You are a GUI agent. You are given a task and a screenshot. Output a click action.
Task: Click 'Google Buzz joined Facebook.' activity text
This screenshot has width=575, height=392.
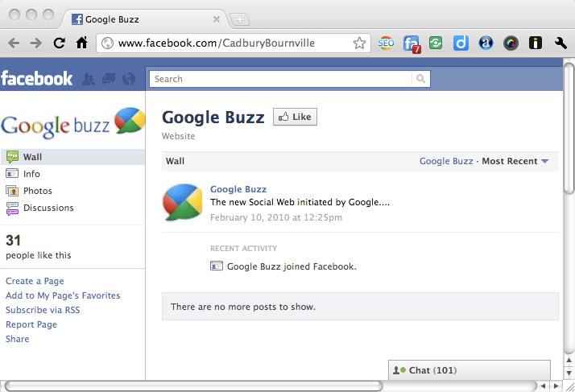tap(292, 266)
